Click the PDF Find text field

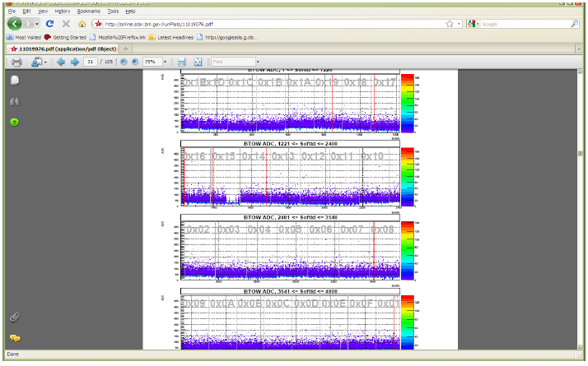coord(233,62)
